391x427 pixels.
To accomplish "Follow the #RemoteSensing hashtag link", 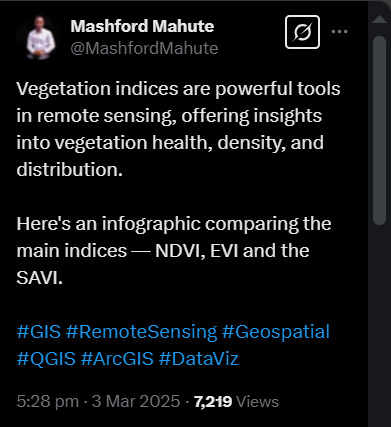I will pyautogui.click(x=141, y=332).
